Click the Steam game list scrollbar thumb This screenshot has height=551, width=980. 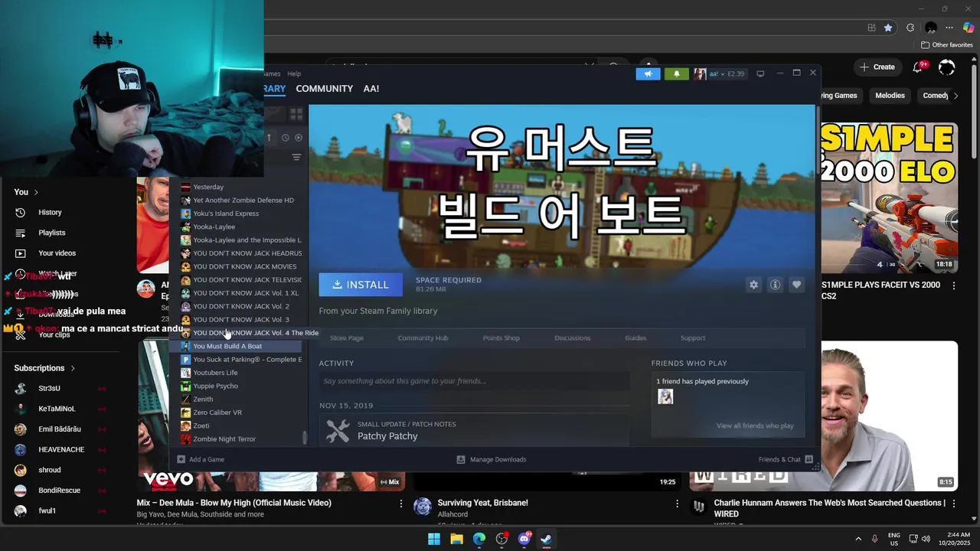pyautogui.click(x=305, y=438)
